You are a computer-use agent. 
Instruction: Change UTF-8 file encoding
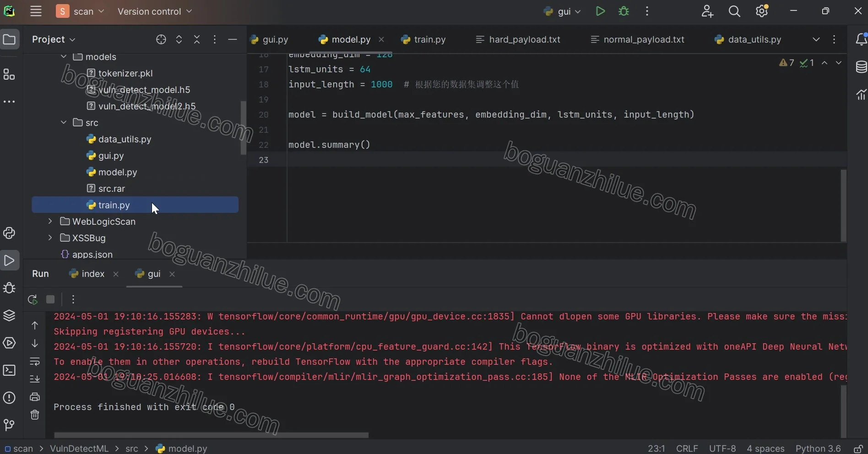[722, 449]
